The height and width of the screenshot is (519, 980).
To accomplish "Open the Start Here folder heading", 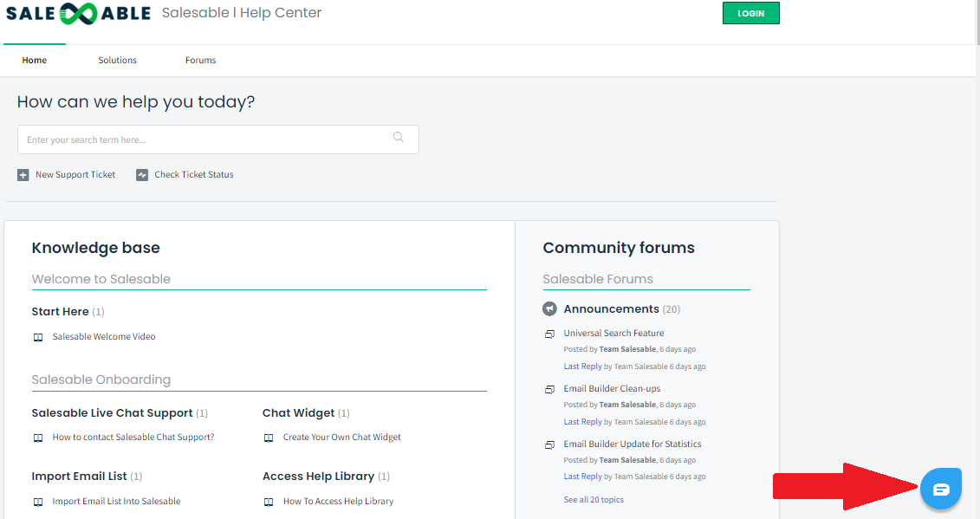I will click(60, 311).
